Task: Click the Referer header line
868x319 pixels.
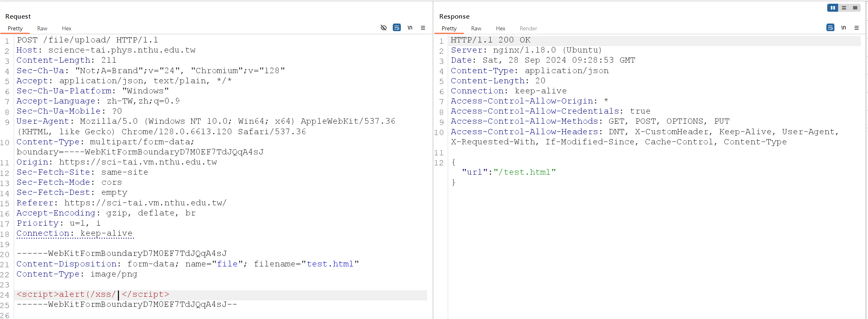Action: [x=121, y=203]
